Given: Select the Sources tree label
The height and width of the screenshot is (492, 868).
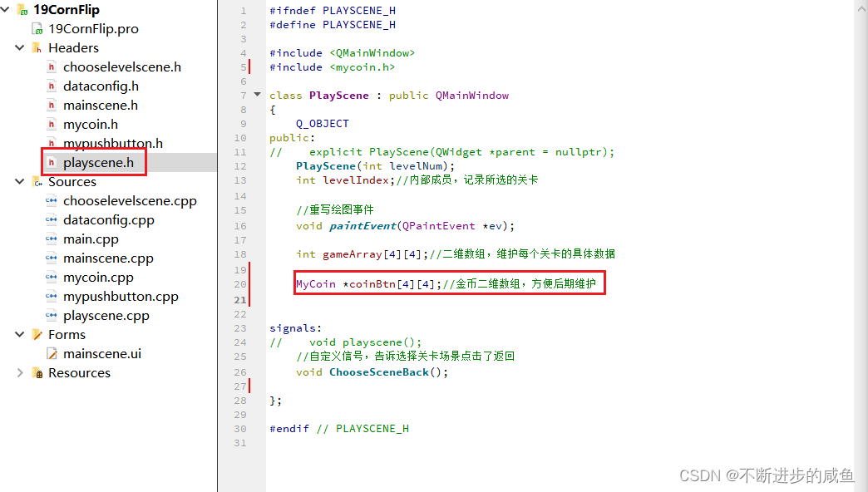Looking at the screenshot, I should (72, 182).
